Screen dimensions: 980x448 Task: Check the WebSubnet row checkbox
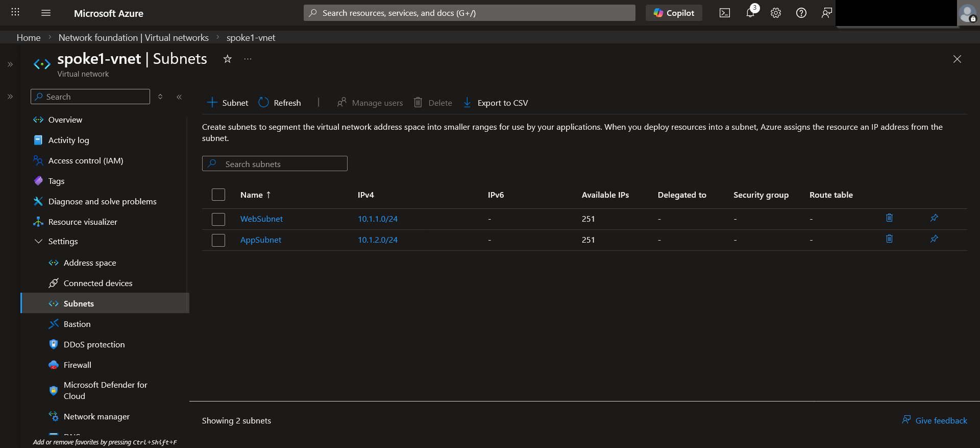coord(218,219)
